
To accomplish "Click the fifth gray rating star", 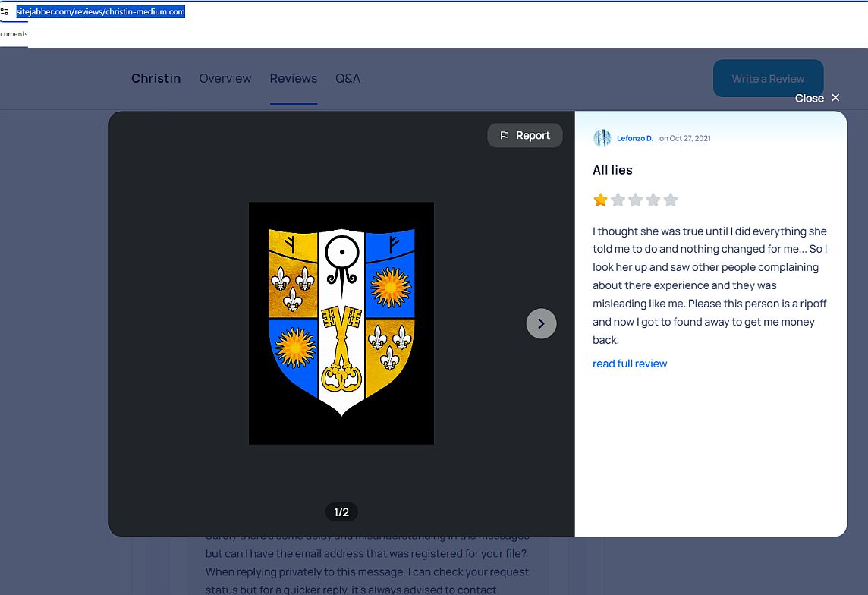I will click(x=671, y=200).
